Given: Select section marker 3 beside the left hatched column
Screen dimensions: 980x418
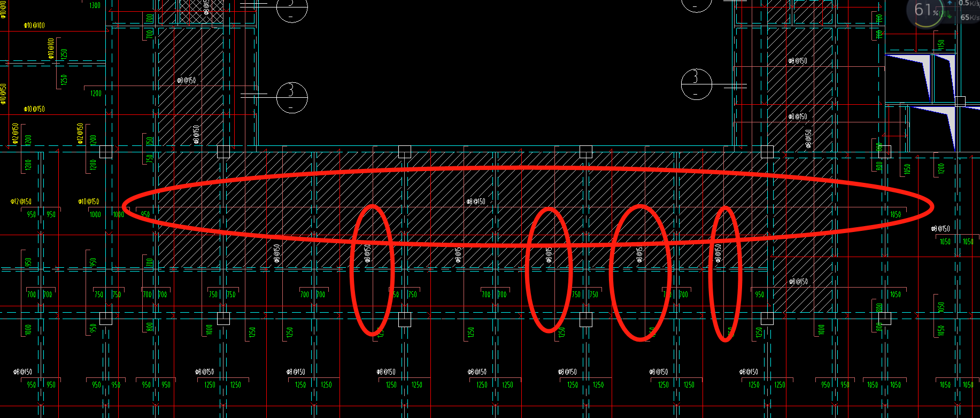Looking at the screenshot, I should click(291, 97).
